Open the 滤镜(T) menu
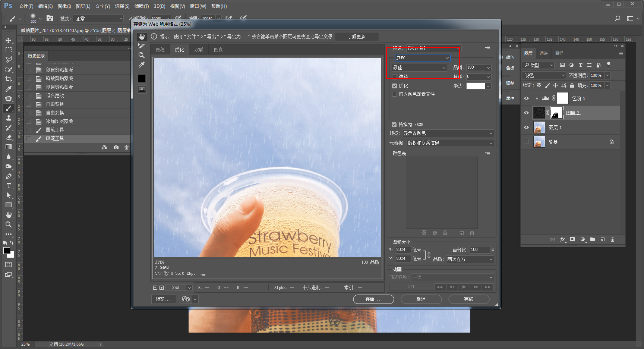This screenshot has height=349, width=644. click(142, 6)
